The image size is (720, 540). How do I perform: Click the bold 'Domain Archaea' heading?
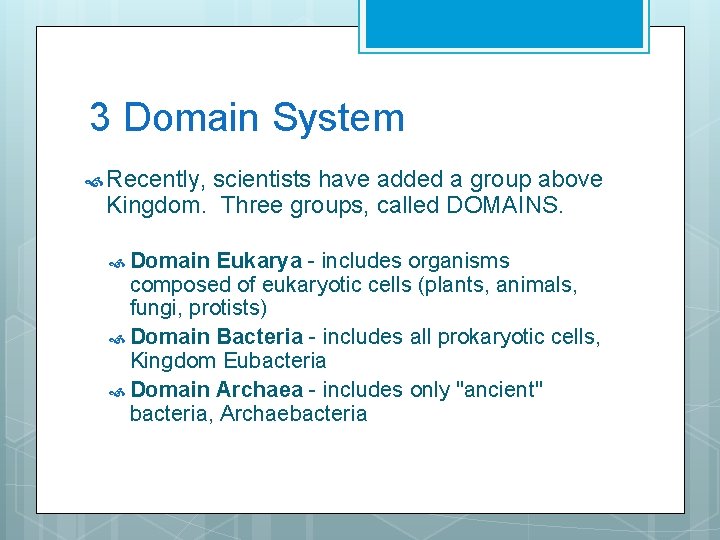217,389
